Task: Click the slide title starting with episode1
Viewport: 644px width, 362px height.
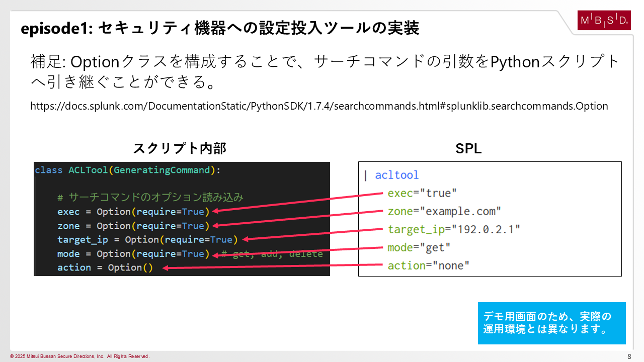Action: pos(220,29)
